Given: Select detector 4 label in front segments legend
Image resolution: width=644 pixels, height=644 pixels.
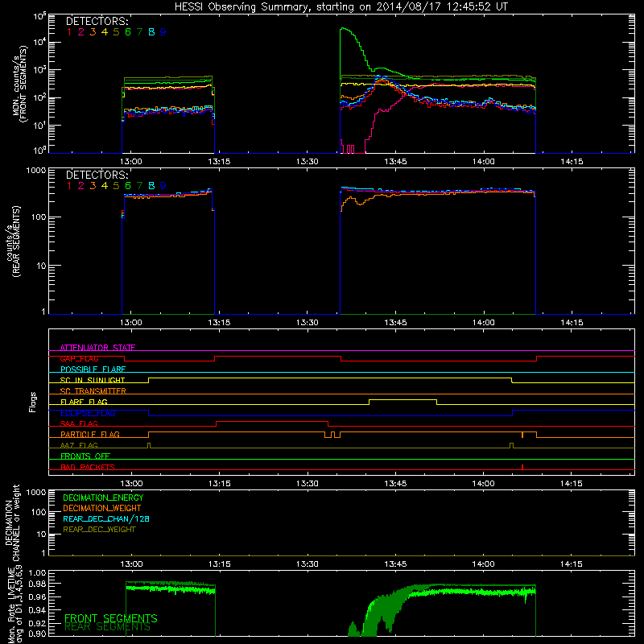Looking at the screenshot, I should [x=105, y=32].
